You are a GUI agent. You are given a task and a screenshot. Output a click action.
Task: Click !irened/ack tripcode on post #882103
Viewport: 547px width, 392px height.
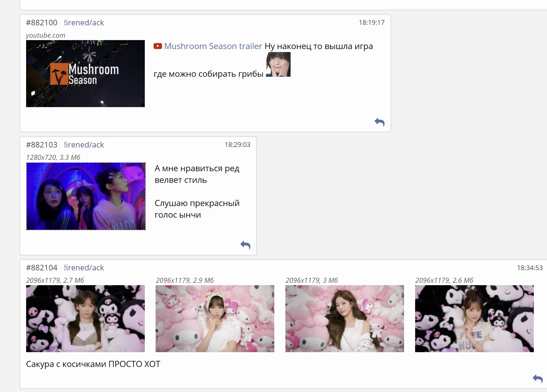point(84,145)
